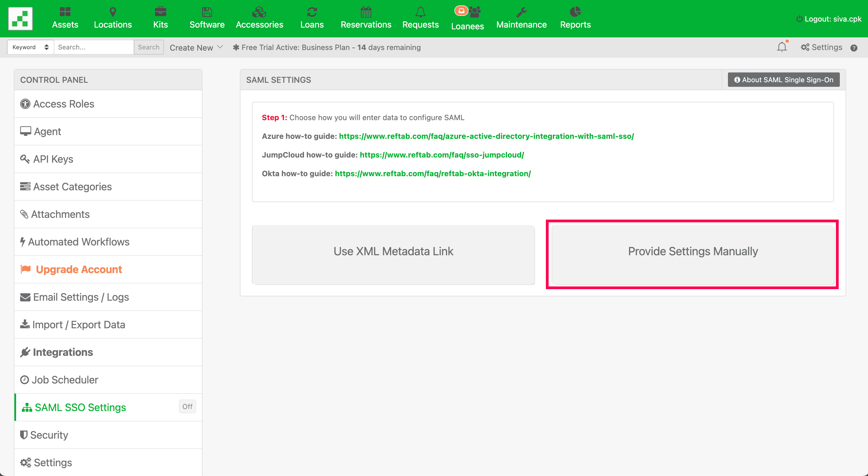Viewport: 868px width, 476px height.
Task: Open Locations pin icon
Action: (x=113, y=12)
